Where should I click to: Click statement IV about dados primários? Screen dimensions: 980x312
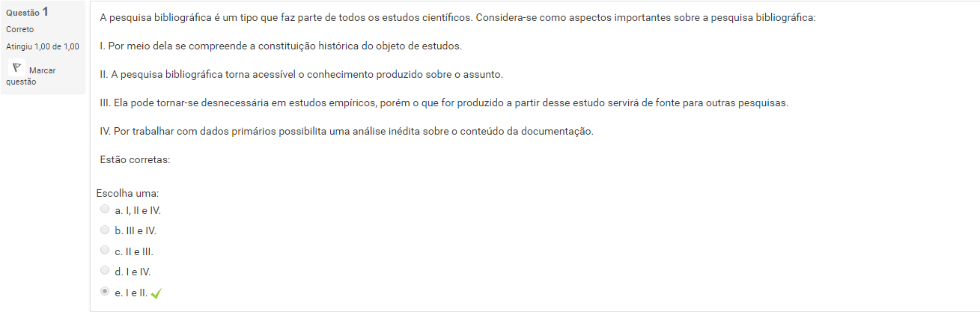[x=346, y=132]
